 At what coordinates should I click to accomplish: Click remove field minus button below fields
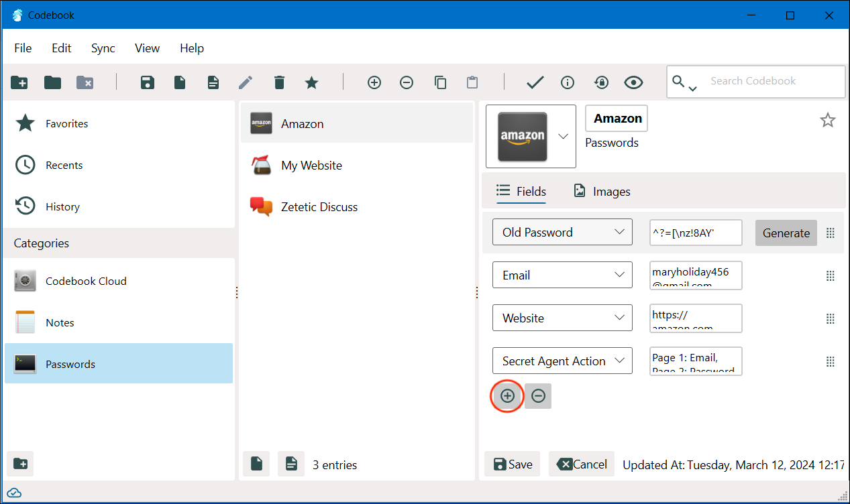tap(538, 396)
